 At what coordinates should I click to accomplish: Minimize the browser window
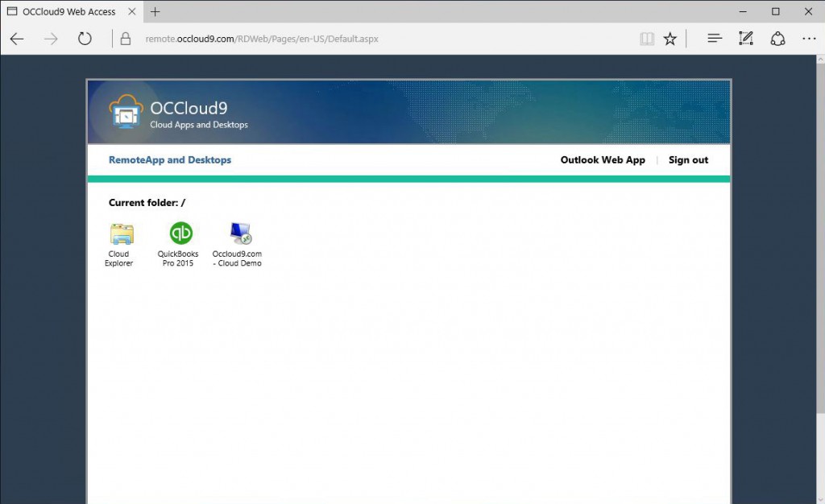click(x=743, y=11)
